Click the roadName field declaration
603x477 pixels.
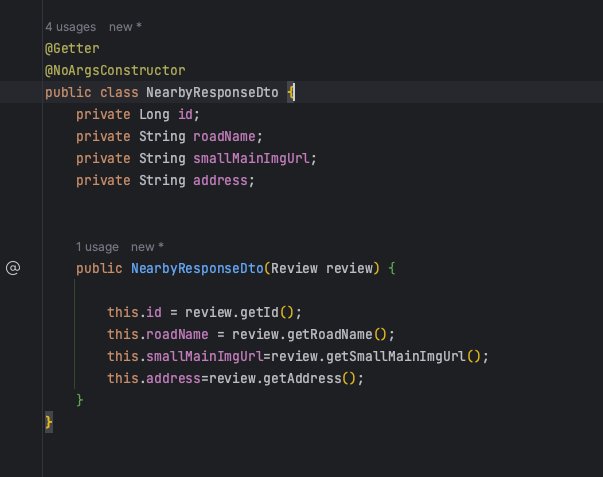(x=224, y=136)
